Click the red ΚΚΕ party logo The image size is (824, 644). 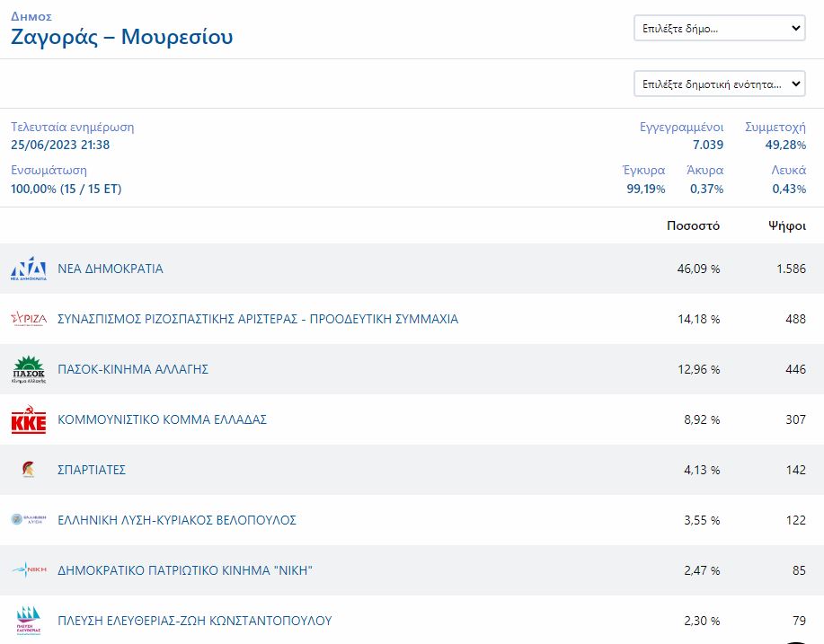(29, 420)
